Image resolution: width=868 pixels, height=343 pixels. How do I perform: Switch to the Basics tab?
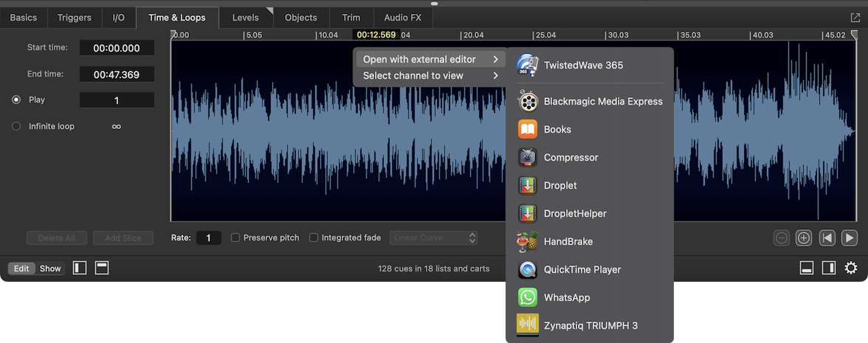point(24,18)
